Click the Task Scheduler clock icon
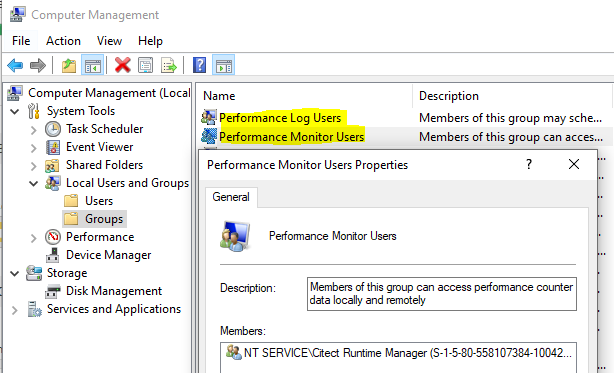 pyautogui.click(x=53, y=129)
